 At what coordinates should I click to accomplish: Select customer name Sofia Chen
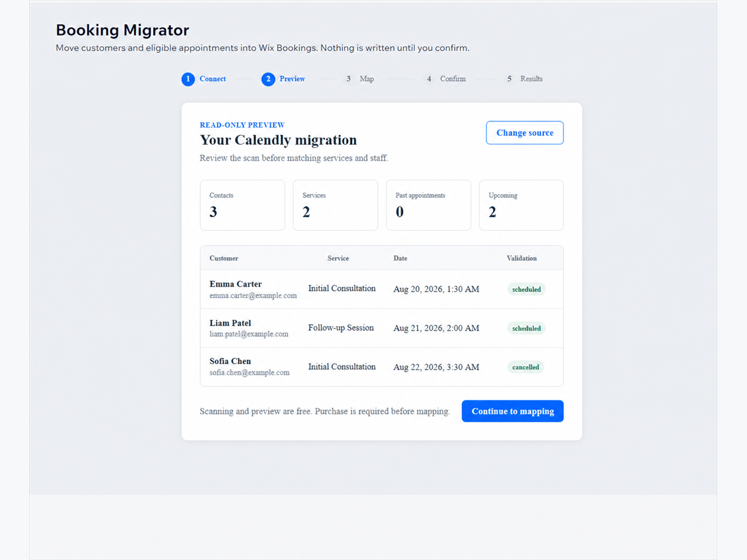[230, 362]
